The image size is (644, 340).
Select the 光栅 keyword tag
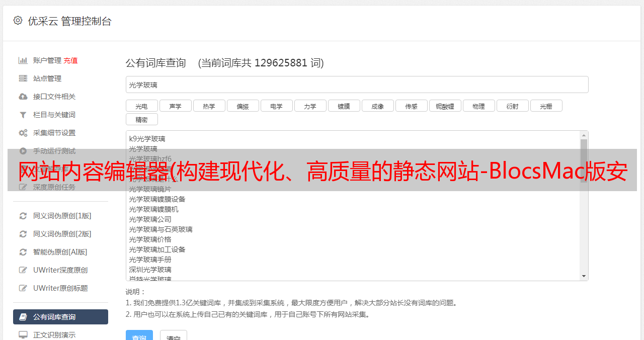(x=546, y=106)
